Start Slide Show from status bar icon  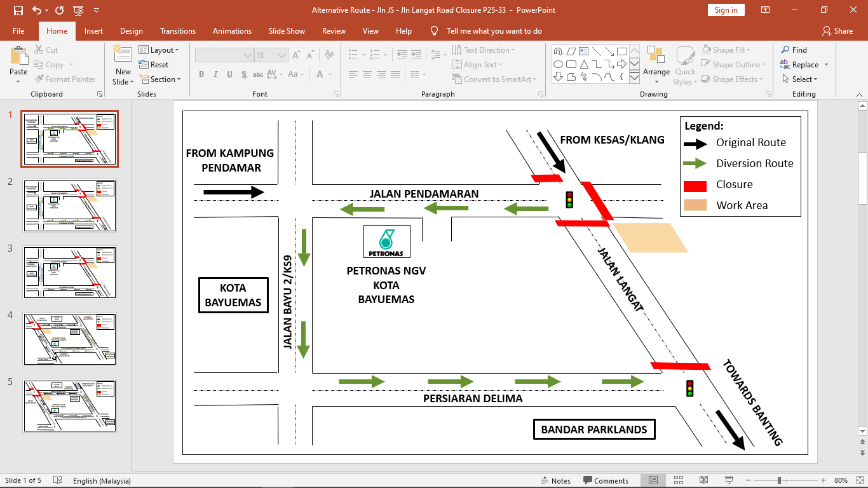pos(728,480)
